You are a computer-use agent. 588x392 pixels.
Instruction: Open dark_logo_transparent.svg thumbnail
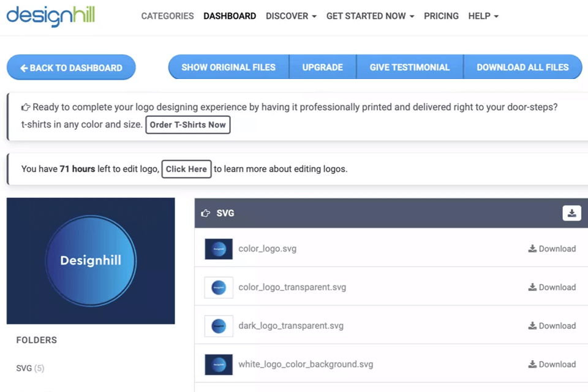(x=219, y=326)
